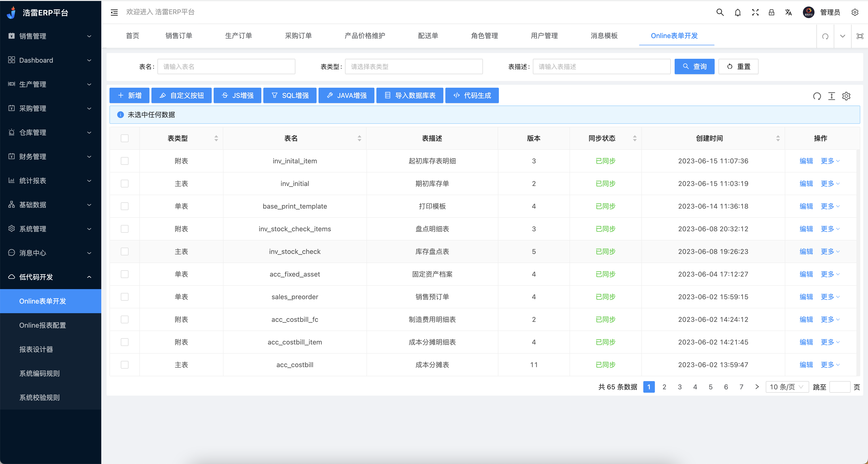Viewport: 868px width, 464px height.
Task: Open 系统编码规则 sidebar item
Action: click(x=51, y=373)
